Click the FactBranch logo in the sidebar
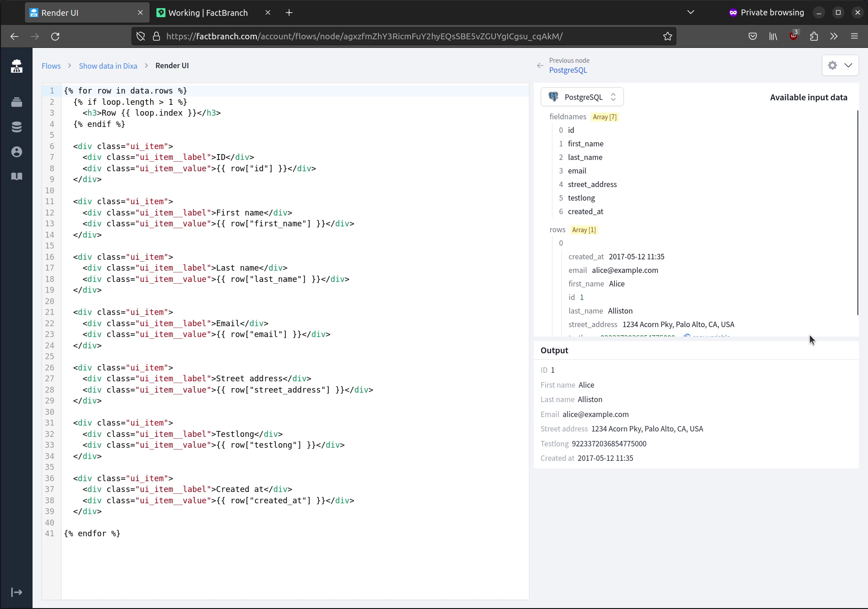This screenshot has width=868, height=609. tap(17, 66)
